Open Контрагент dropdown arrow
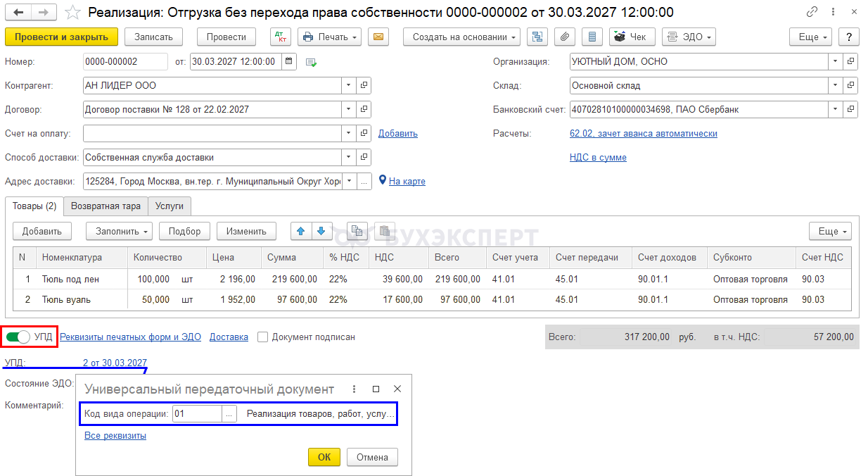This screenshot has width=868, height=476. tap(350, 85)
